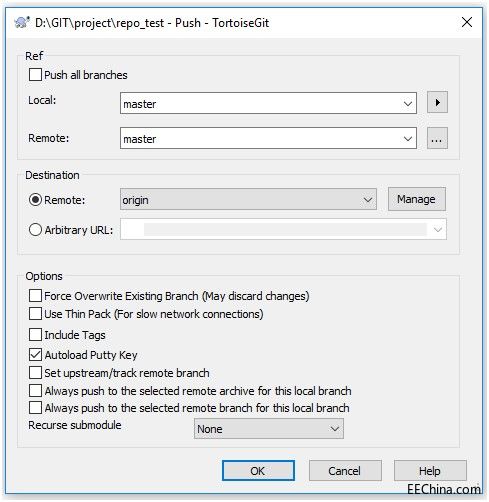Check Always push to selected remote branch
489x502 pixels.
pos(35,408)
